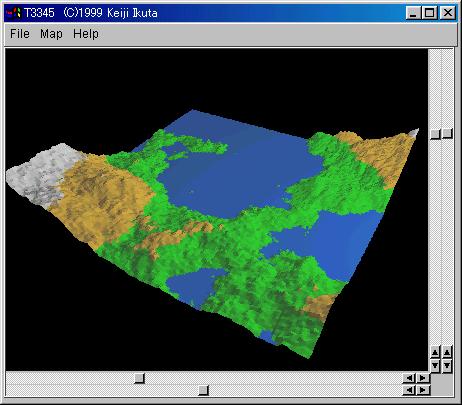Click the thumb of the lower horizontal slider

203,390
